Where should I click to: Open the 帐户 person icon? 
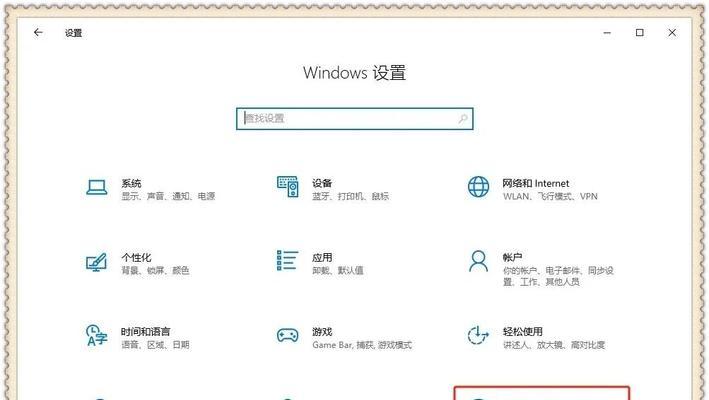pos(478,261)
